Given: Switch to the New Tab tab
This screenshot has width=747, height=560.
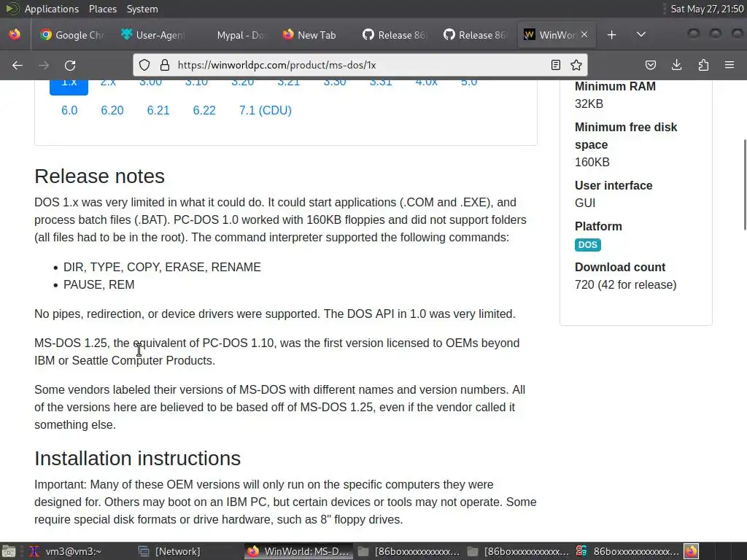Looking at the screenshot, I should point(315,35).
